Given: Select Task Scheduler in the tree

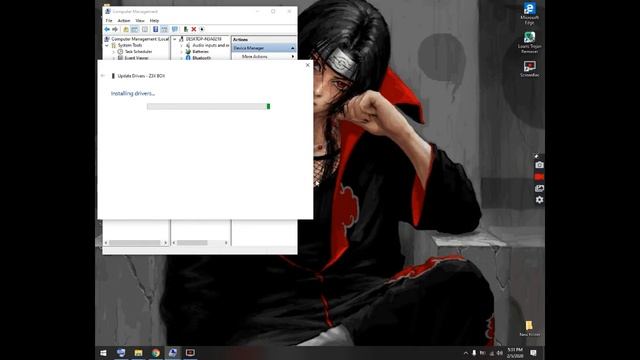Looking at the screenshot, I should (138, 52).
